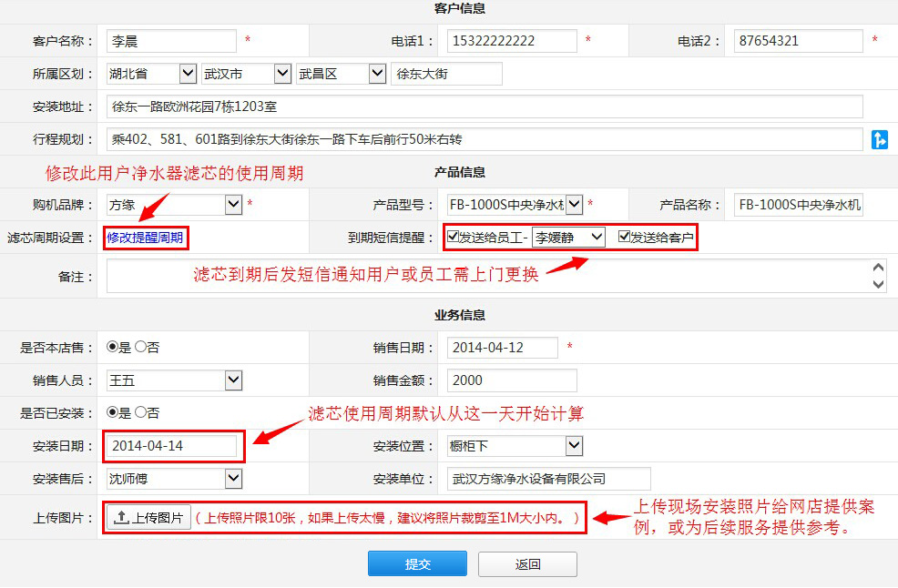Toggle the 发送给员工 checkbox
The height and width of the screenshot is (588, 898).
click(453, 238)
